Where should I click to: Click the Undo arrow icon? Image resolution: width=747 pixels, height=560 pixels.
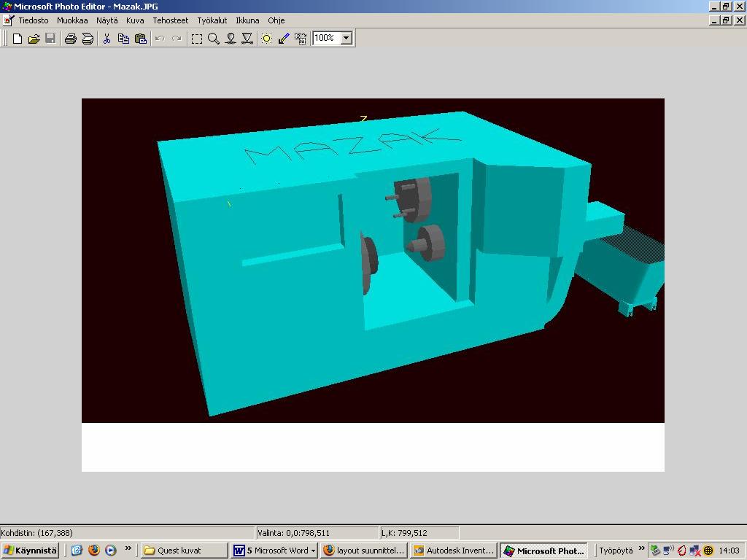click(x=160, y=39)
